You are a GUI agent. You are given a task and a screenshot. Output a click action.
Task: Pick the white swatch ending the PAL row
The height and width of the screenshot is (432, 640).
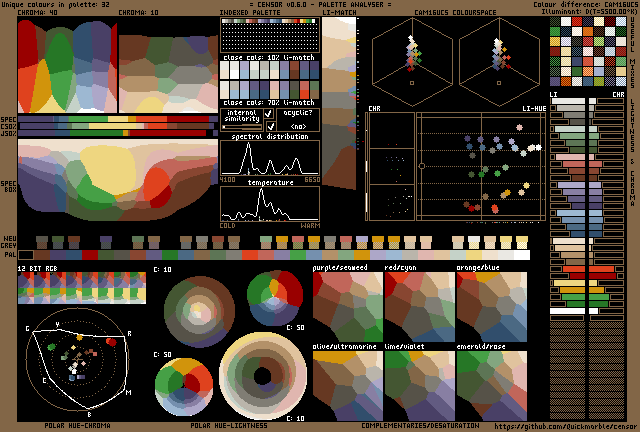click(522, 255)
